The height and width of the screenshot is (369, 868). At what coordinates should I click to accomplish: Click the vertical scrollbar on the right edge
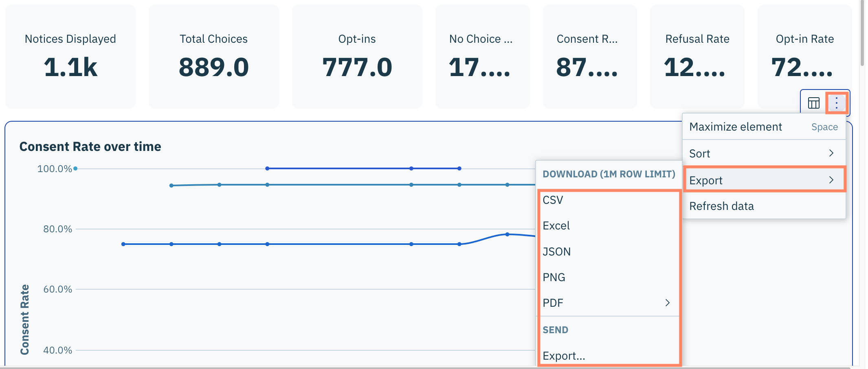click(862, 33)
